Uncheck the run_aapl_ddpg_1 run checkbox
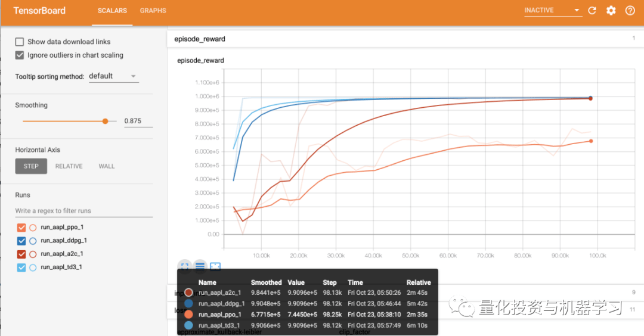The width and height of the screenshot is (644, 336). click(21, 241)
